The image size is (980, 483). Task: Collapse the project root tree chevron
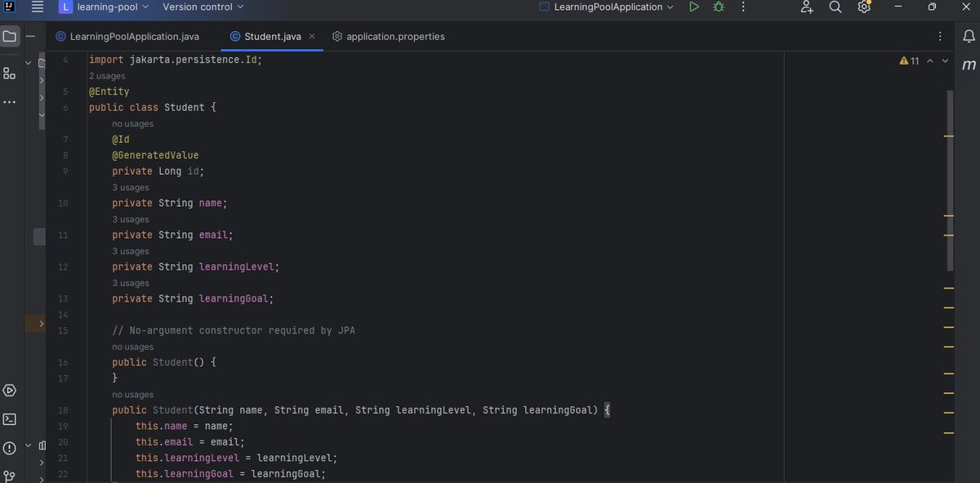click(x=29, y=62)
